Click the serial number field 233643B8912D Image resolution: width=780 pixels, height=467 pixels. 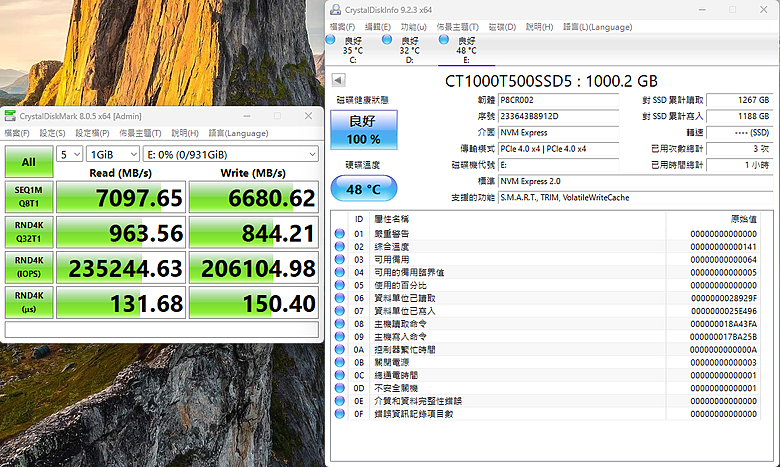pos(559,116)
